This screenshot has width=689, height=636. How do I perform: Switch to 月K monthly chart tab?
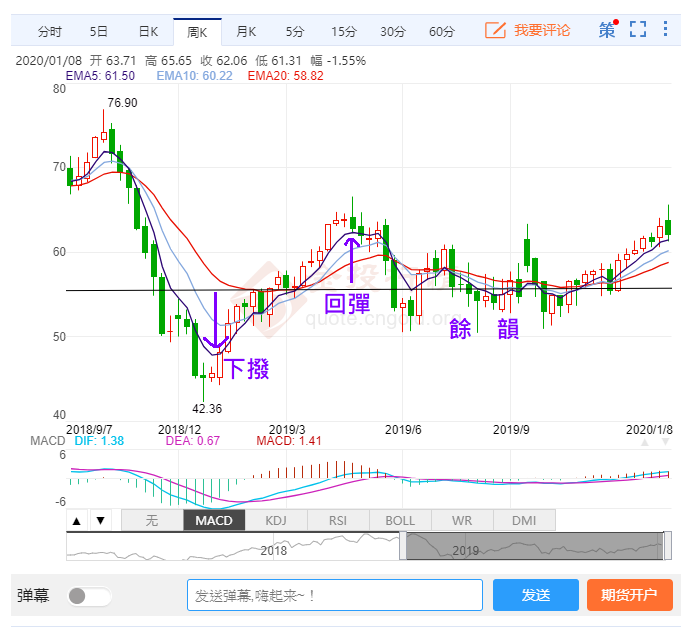[246, 31]
